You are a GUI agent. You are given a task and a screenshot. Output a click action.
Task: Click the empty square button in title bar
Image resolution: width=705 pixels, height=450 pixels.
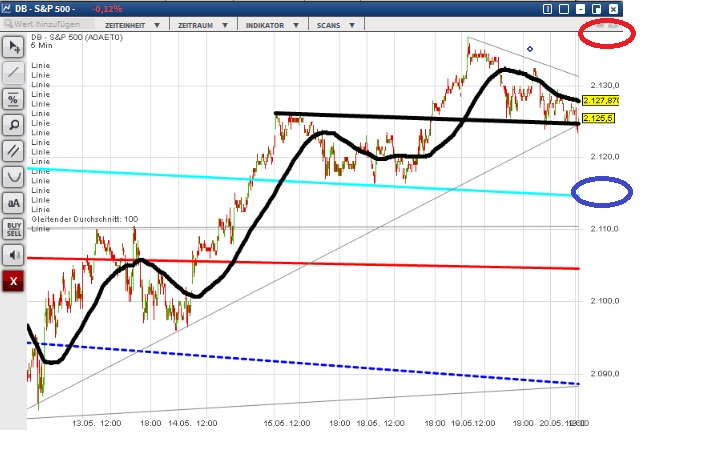point(564,9)
